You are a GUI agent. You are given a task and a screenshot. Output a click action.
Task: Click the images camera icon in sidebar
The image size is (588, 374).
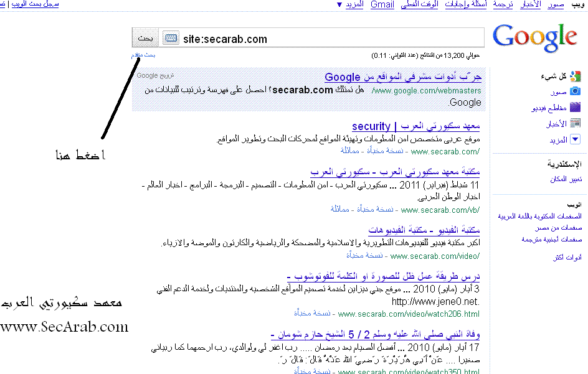click(x=576, y=91)
